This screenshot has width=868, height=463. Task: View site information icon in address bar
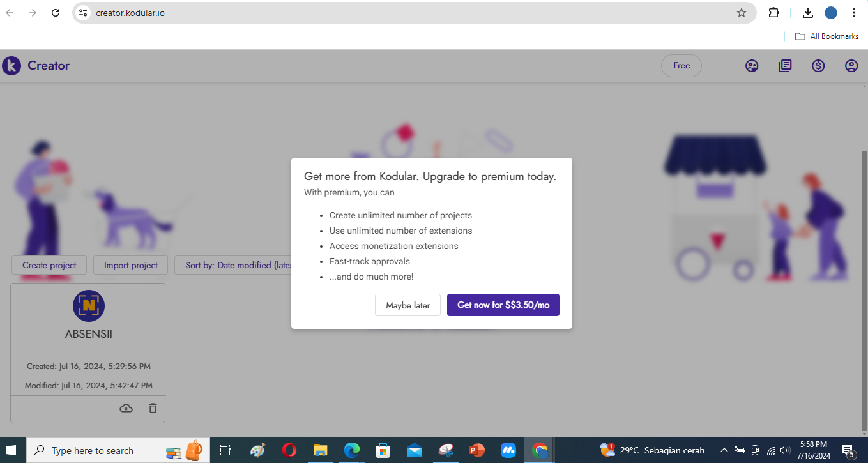click(83, 13)
